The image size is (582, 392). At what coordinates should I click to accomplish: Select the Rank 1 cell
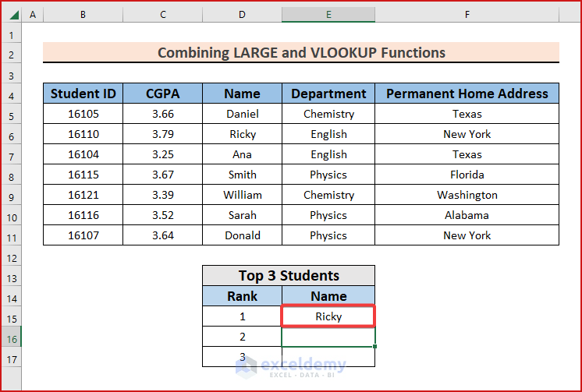pyautogui.click(x=242, y=316)
